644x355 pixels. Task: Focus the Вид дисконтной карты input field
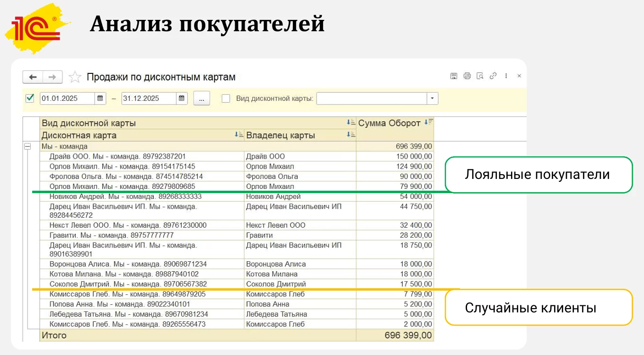coord(372,98)
